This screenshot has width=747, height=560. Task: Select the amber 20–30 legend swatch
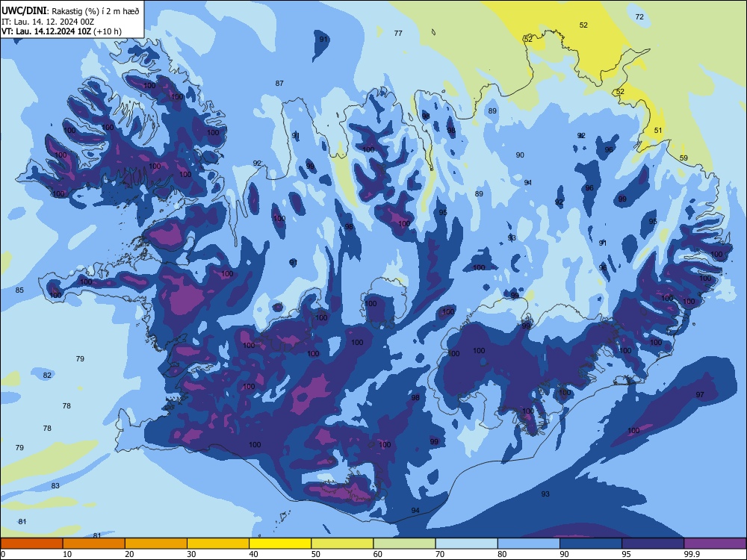tap(156, 544)
